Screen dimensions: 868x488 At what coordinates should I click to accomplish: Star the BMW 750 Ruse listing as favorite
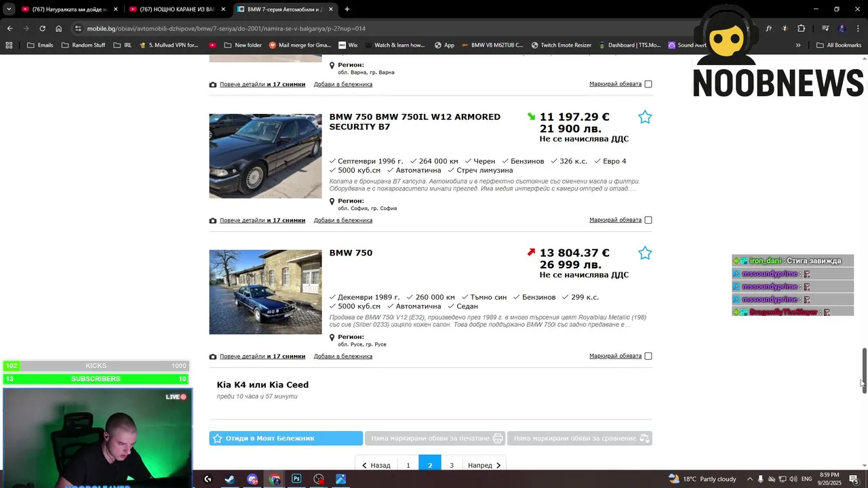[645, 253]
